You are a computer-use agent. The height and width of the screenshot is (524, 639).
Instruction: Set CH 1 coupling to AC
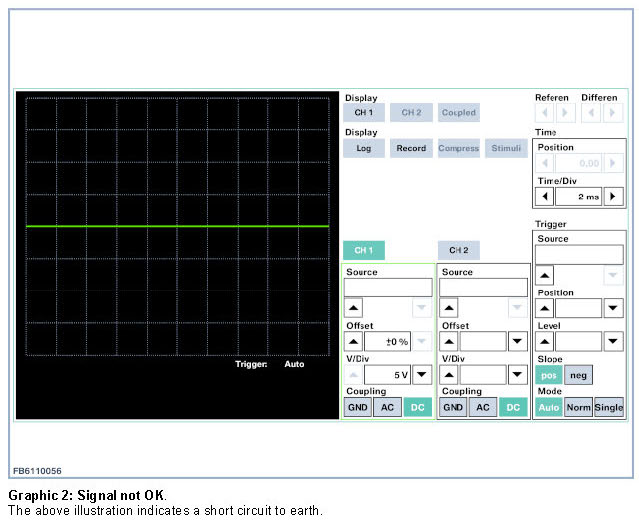[x=387, y=407]
